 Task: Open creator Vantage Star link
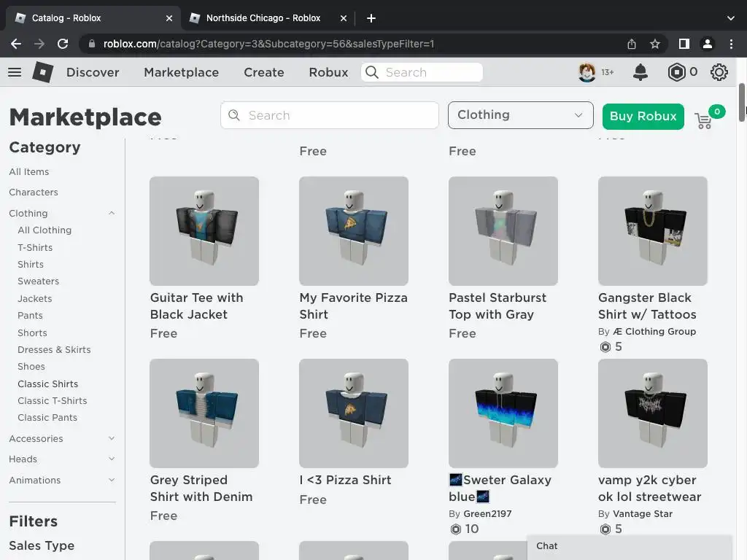(x=643, y=514)
